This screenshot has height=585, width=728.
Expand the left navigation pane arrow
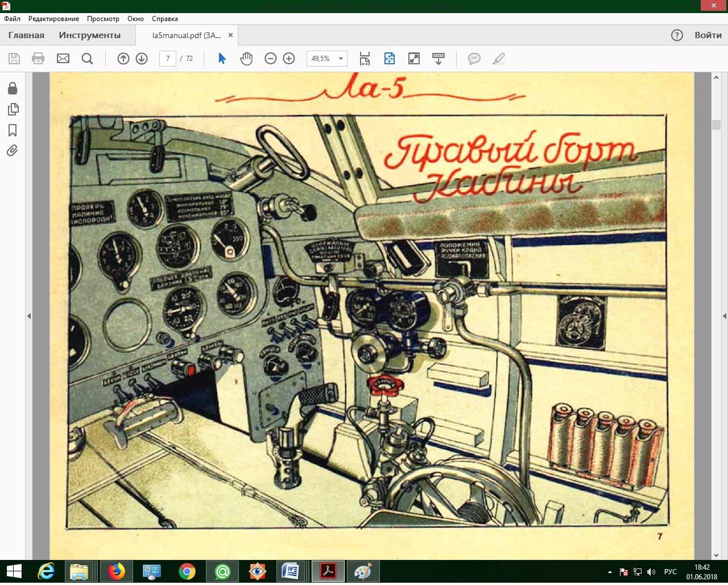29,316
